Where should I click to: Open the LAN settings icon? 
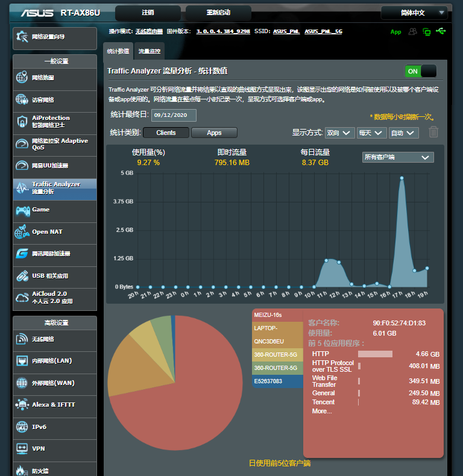coord(22,361)
